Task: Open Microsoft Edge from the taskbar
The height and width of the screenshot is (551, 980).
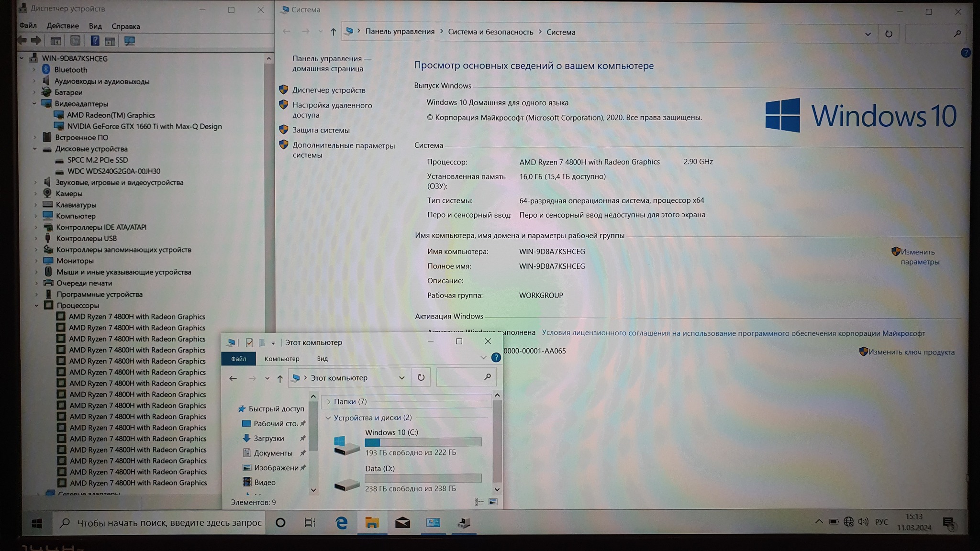Action: coord(341,523)
